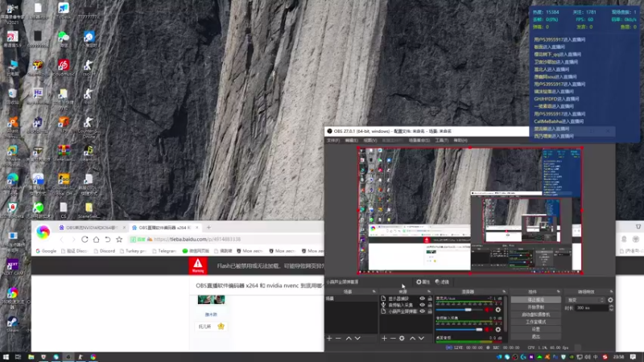Click the transition duration 300 ms field
The image size is (644, 362).
pos(592,308)
